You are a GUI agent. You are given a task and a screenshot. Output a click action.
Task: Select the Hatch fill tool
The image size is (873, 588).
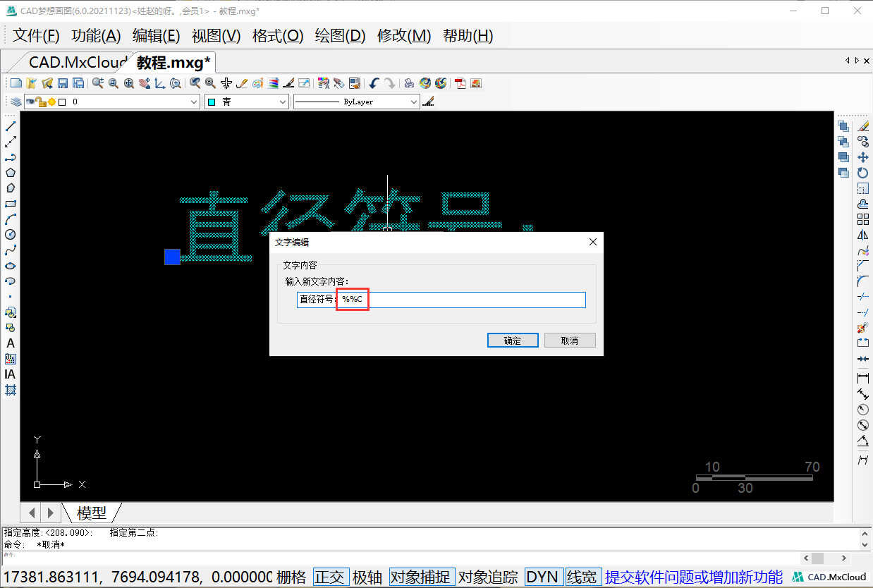(x=11, y=390)
